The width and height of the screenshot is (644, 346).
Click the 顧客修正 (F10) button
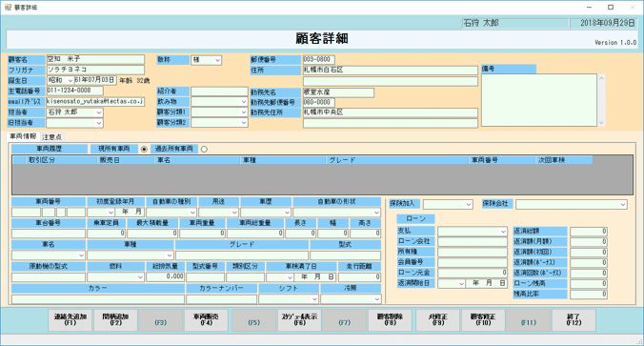483,319
